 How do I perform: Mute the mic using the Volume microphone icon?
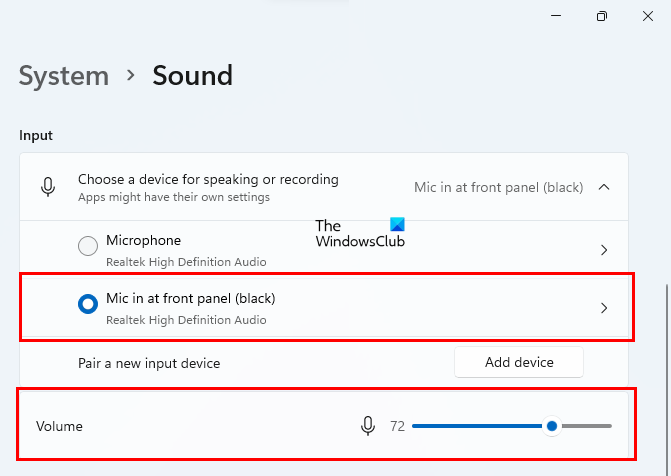click(x=368, y=426)
